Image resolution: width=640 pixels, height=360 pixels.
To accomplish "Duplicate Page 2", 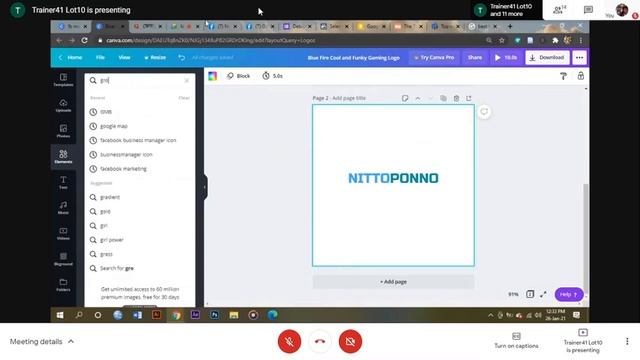I will 443,98.
